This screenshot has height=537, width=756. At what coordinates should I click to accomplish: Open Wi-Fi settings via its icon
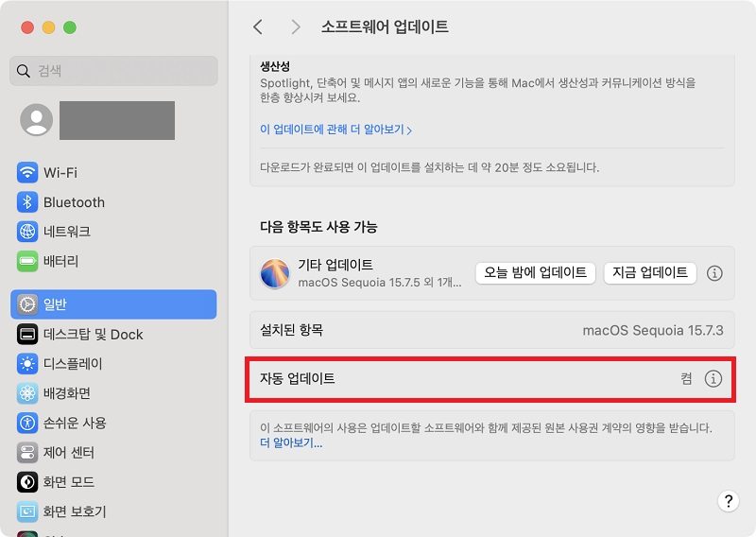click(x=27, y=172)
